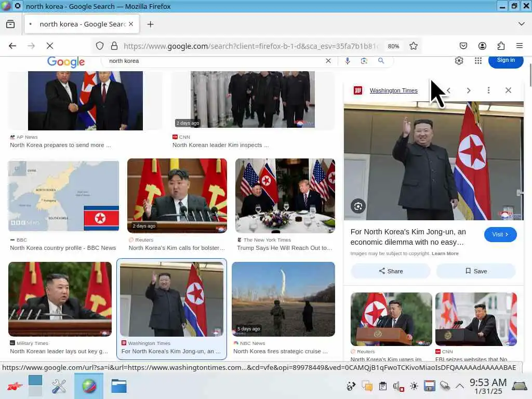Go to Google home via logo
The image size is (532, 399).
click(66, 62)
